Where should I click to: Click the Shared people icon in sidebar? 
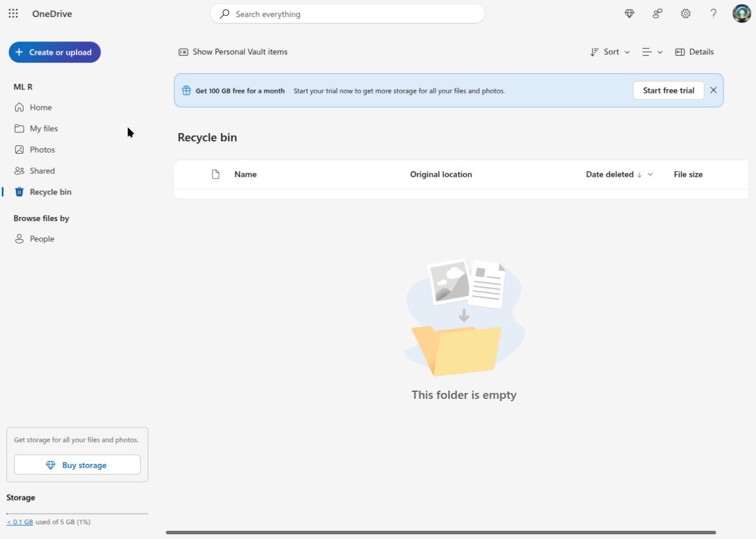[x=19, y=171]
